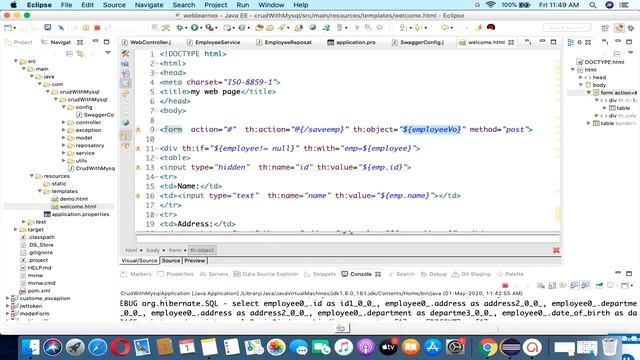Open the Run button dropdown arrow
Image resolution: width=640 pixels, height=360 pixels.
click(201, 28)
